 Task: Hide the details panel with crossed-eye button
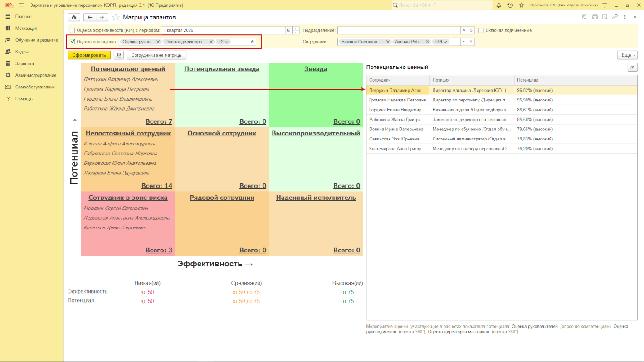click(632, 67)
